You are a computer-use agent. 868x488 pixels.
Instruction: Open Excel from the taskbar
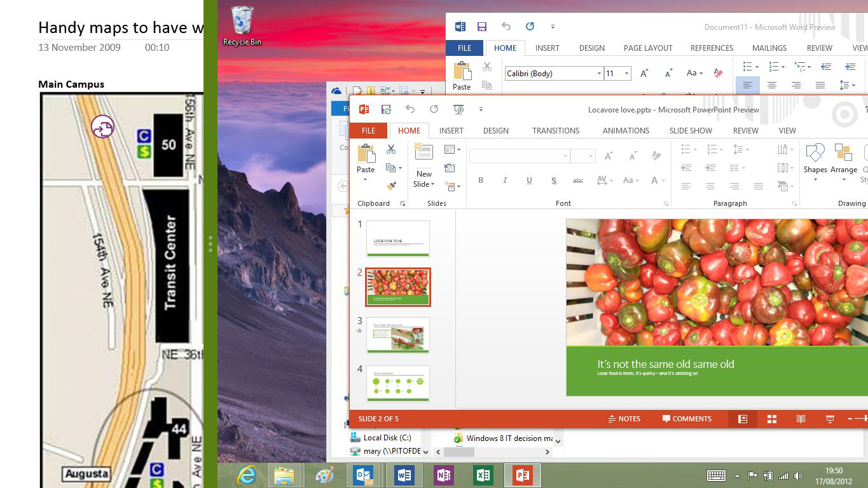483,475
